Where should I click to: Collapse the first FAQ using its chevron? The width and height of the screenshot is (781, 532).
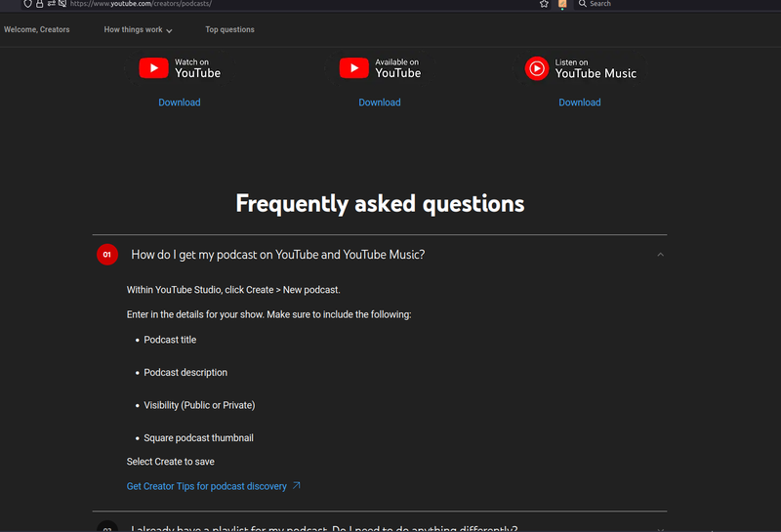(661, 255)
